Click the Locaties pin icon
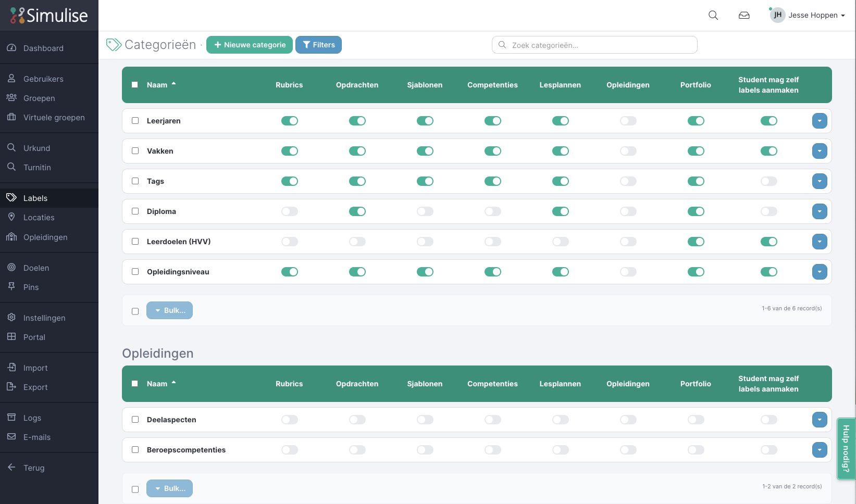Image resolution: width=856 pixels, height=504 pixels. coord(11,217)
